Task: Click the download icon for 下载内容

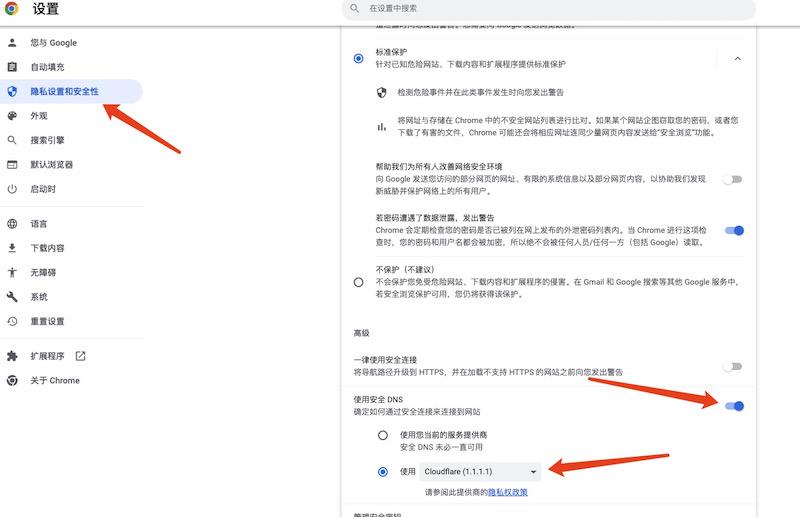Action: click(x=12, y=248)
